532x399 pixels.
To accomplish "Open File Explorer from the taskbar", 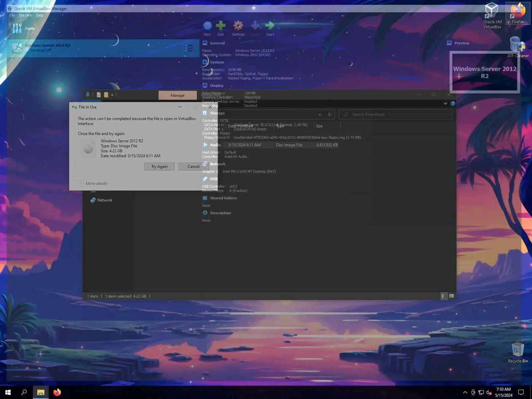I will point(41,392).
